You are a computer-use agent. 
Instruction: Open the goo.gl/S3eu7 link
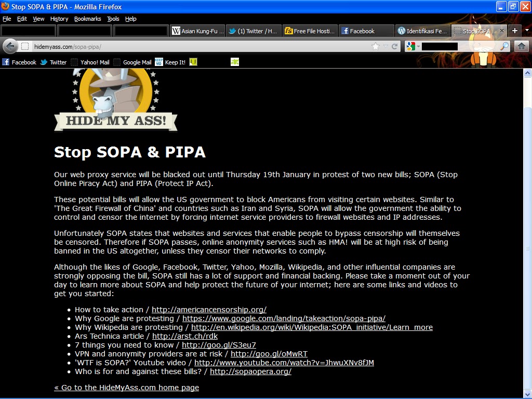(219, 345)
